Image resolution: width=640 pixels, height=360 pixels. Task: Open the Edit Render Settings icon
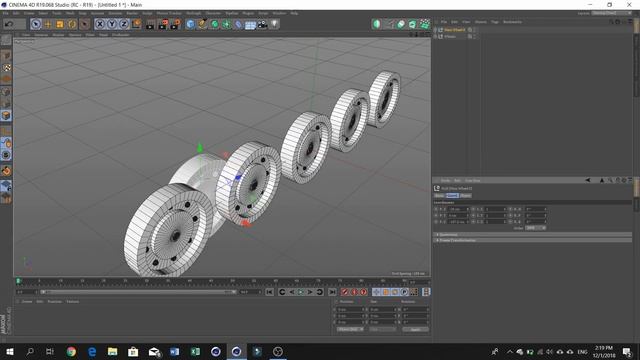pos(175,24)
